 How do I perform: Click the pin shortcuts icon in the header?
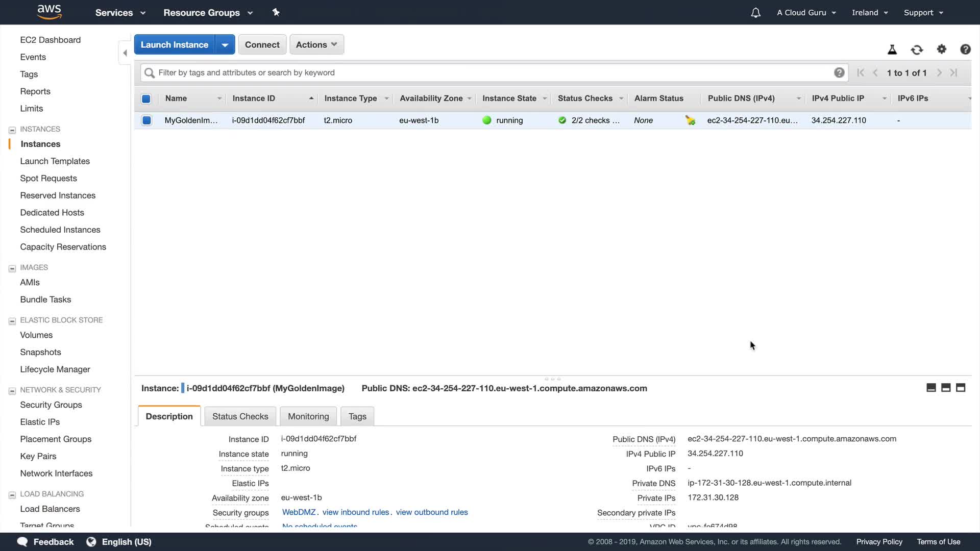(x=276, y=12)
